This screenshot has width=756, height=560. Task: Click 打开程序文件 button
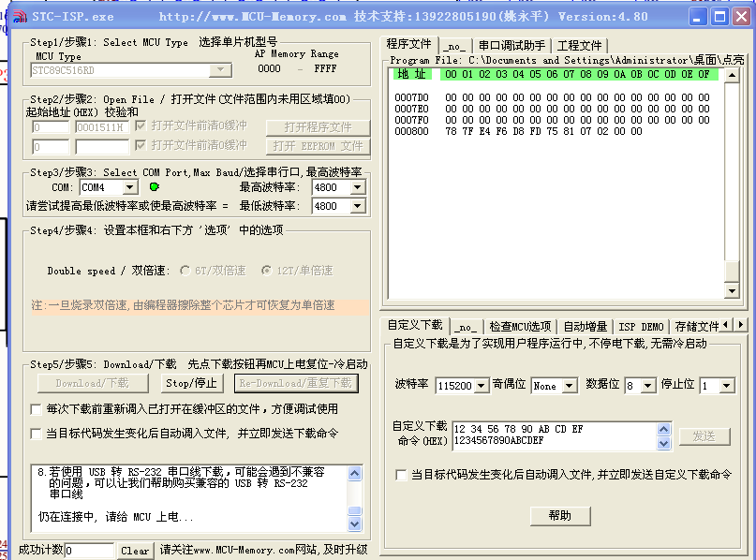point(318,127)
